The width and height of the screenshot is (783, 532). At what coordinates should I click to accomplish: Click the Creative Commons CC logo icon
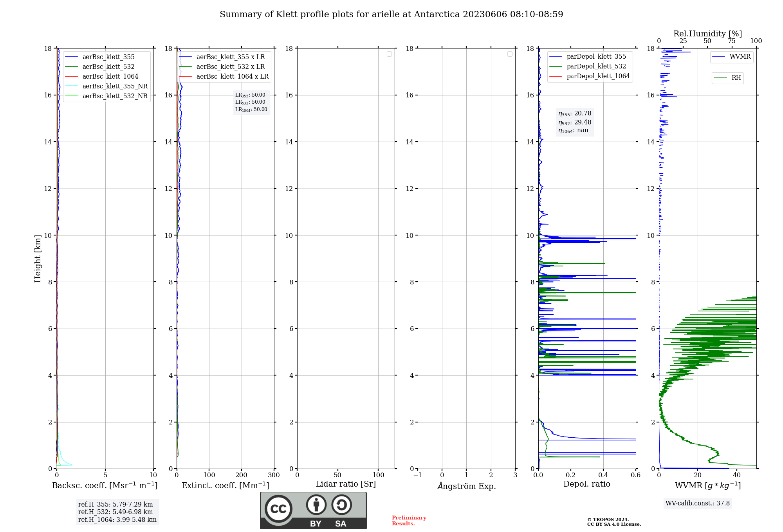278,509
